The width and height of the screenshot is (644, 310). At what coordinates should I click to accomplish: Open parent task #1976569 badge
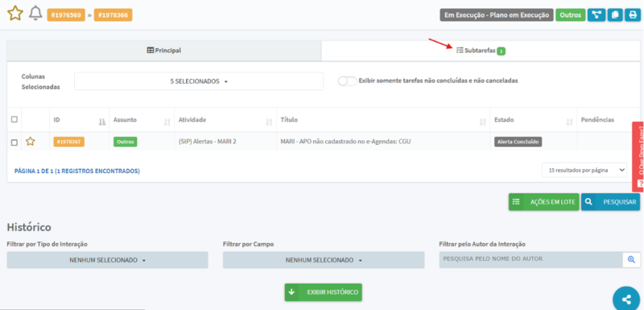click(x=66, y=15)
